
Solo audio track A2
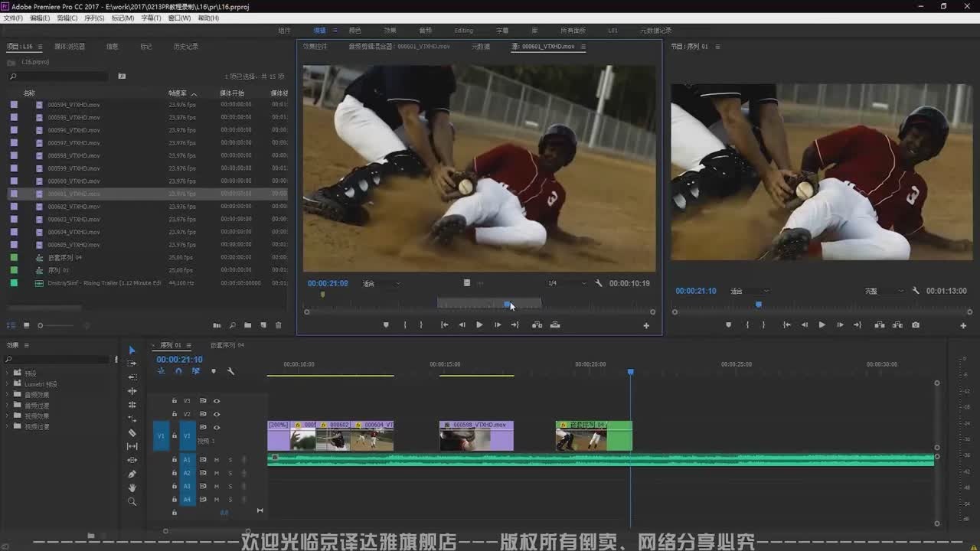point(230,473)
